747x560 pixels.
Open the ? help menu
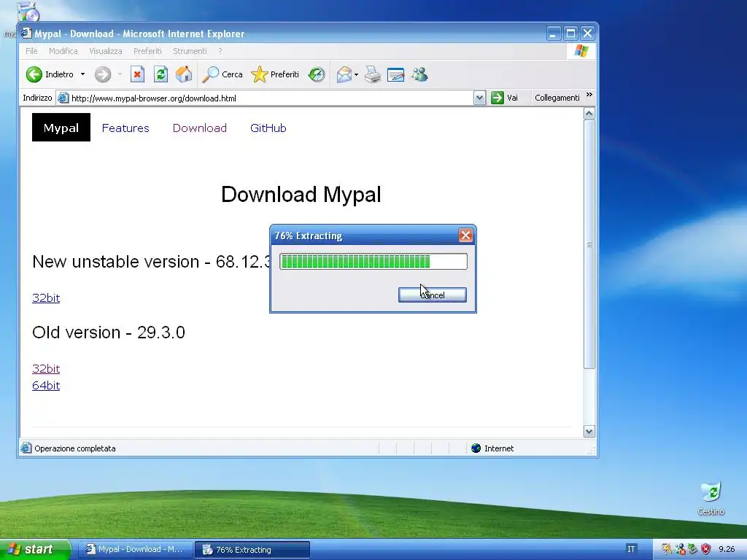pyautogui.click(x=220, y=51)
